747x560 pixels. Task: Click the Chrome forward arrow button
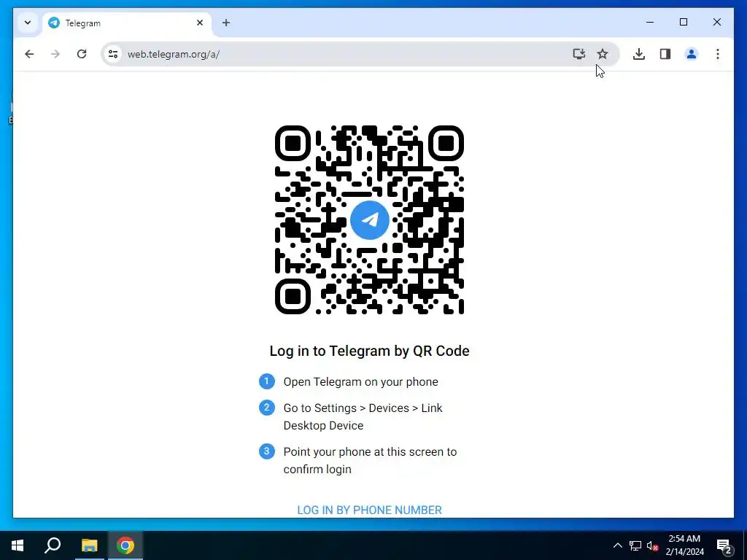[55, 54]
